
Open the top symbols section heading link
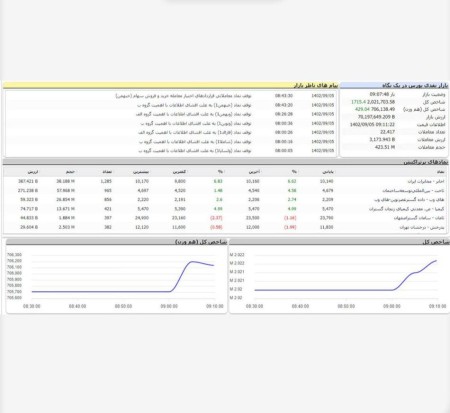tap(426, 162)
